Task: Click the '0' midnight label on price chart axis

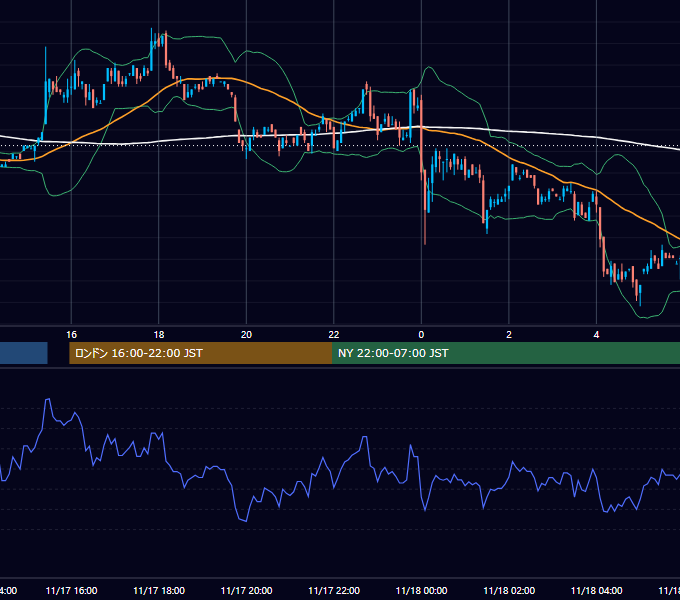Action: pos(421,335)
